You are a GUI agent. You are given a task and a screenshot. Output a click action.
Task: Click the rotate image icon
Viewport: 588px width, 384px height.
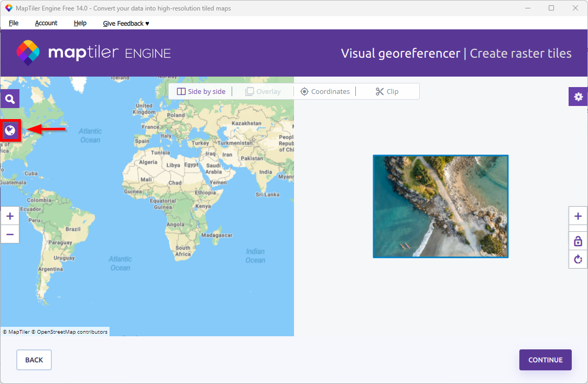coord(578,259)
